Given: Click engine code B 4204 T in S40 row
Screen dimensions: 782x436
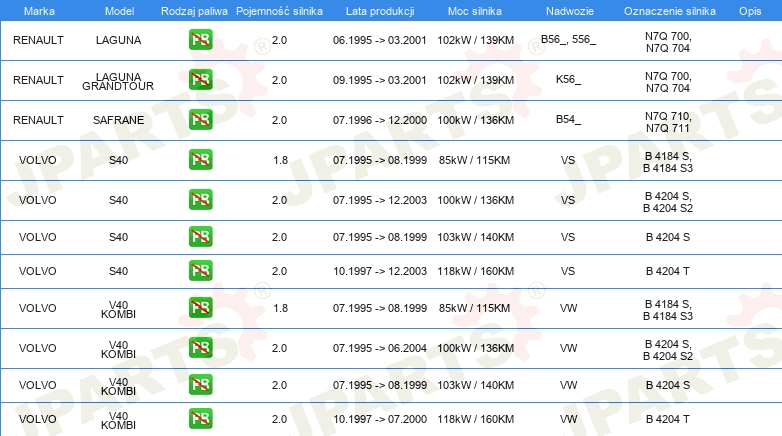Looking at the screenshot, I should click(668, 271).
